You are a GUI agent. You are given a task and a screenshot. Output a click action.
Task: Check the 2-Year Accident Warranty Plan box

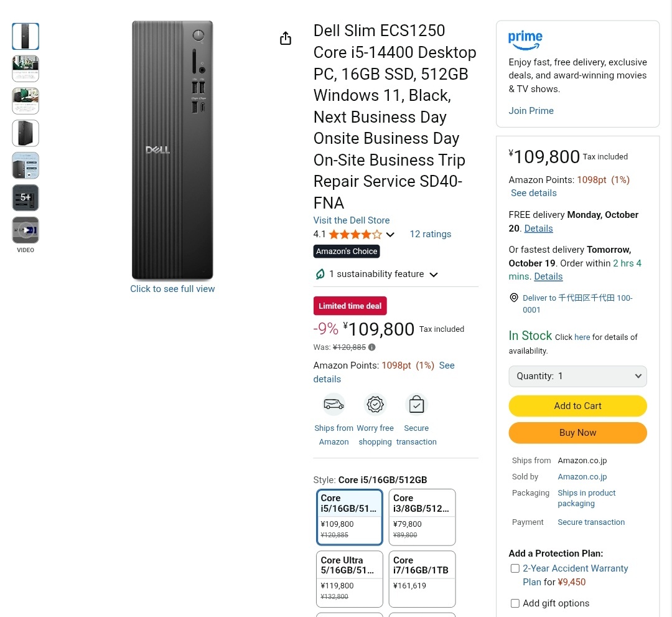515,568
